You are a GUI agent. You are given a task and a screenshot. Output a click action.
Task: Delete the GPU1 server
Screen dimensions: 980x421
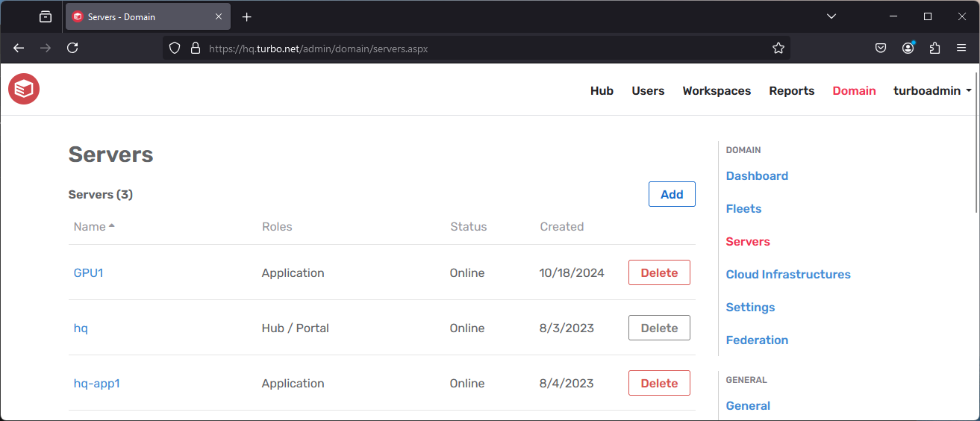(x=659, y=272)
